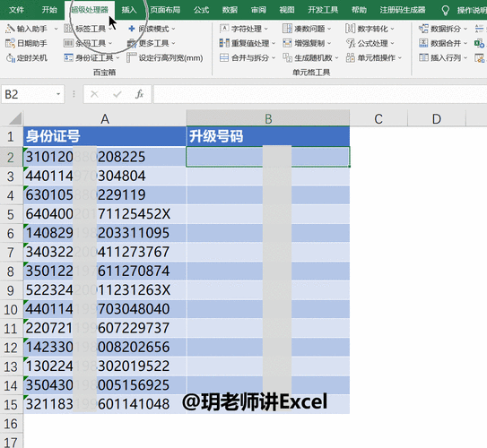Click the ID cell ending 411273767
The width and height of the screenshot is (487, 448).
pos(105,253)
